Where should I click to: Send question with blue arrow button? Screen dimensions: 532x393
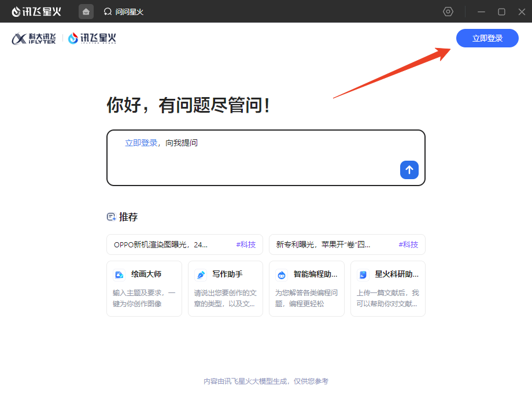(x=409, y=170)
